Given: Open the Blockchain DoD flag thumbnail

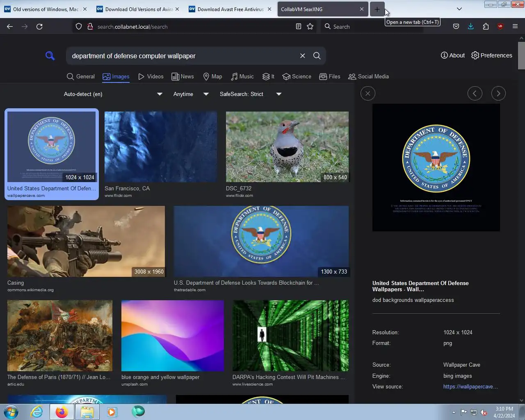Looking at the screenshot, I should 261,241.
